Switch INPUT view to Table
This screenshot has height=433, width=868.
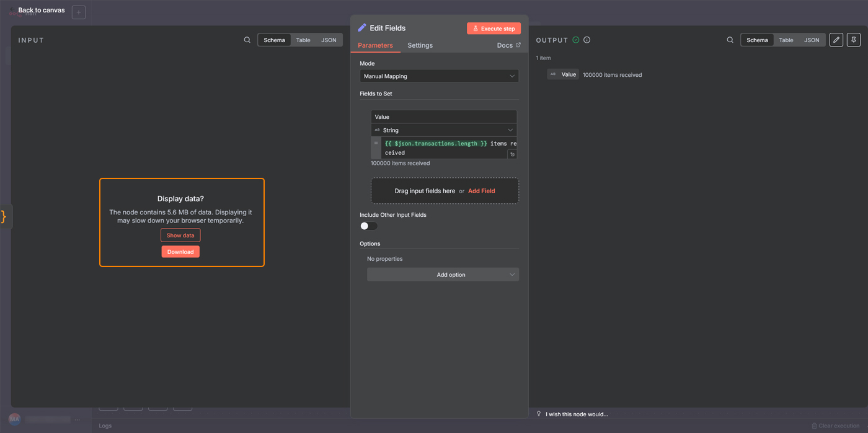[303, 40]
